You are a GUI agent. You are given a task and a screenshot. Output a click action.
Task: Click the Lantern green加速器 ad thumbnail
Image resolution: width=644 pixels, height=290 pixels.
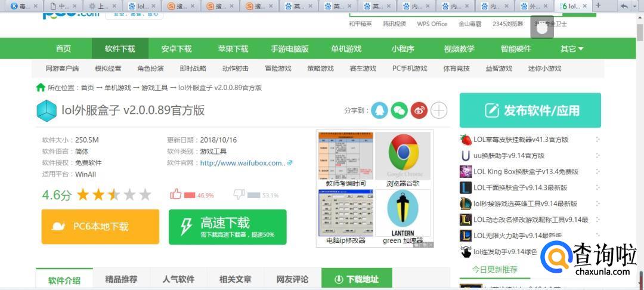point(403,213)
